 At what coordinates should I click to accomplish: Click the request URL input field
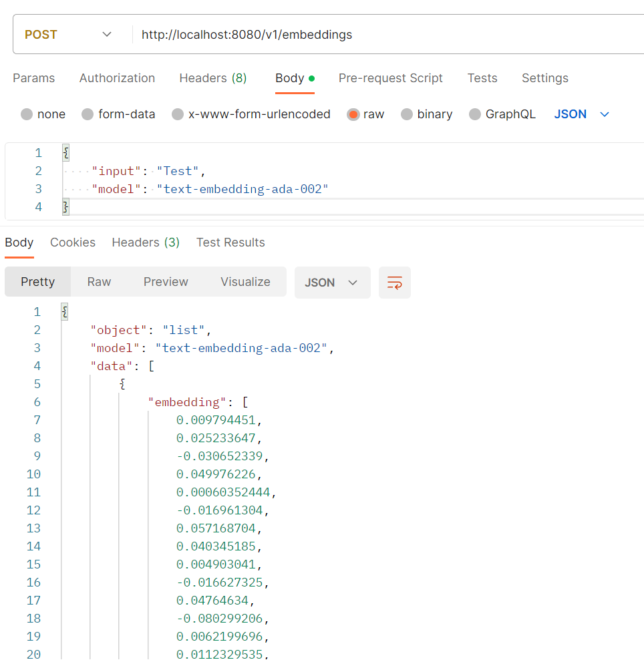[387, 35]
